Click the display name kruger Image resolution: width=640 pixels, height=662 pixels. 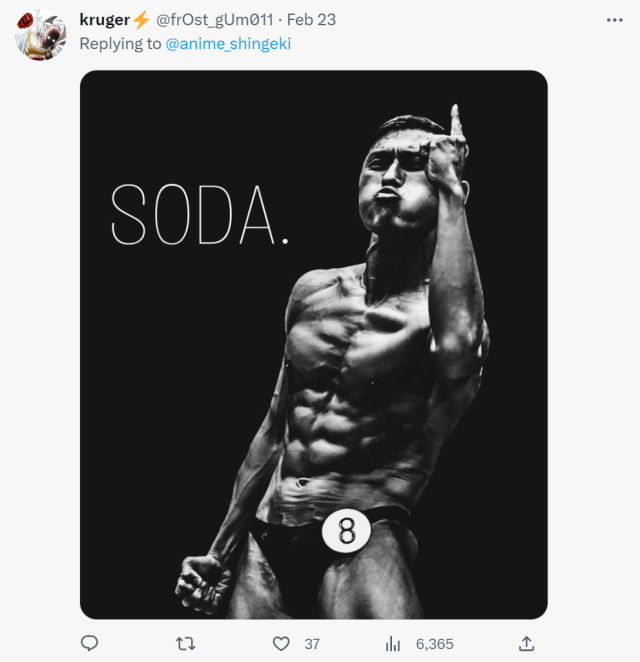coord(104,20)
